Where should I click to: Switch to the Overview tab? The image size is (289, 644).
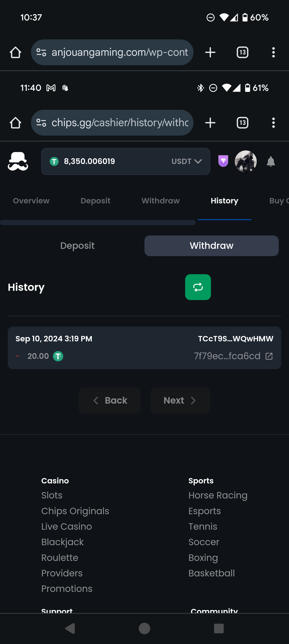point(31,201)
